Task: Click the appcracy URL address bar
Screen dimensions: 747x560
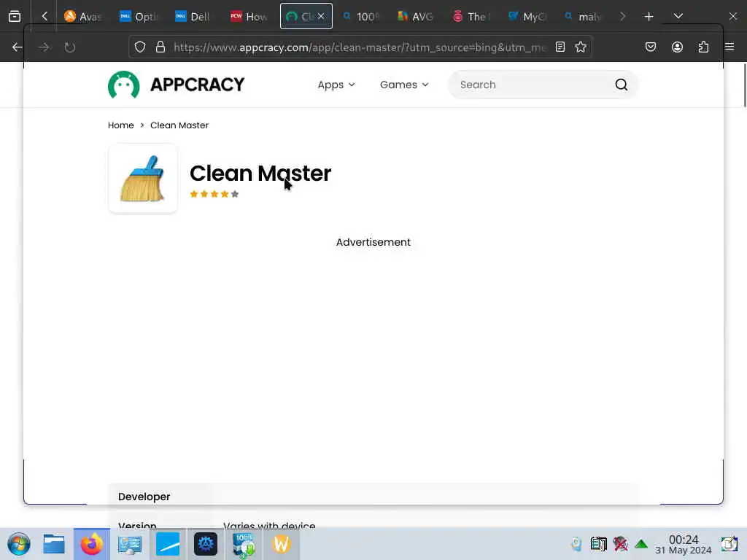Action: pyautogui.click(x=360, y=47)
